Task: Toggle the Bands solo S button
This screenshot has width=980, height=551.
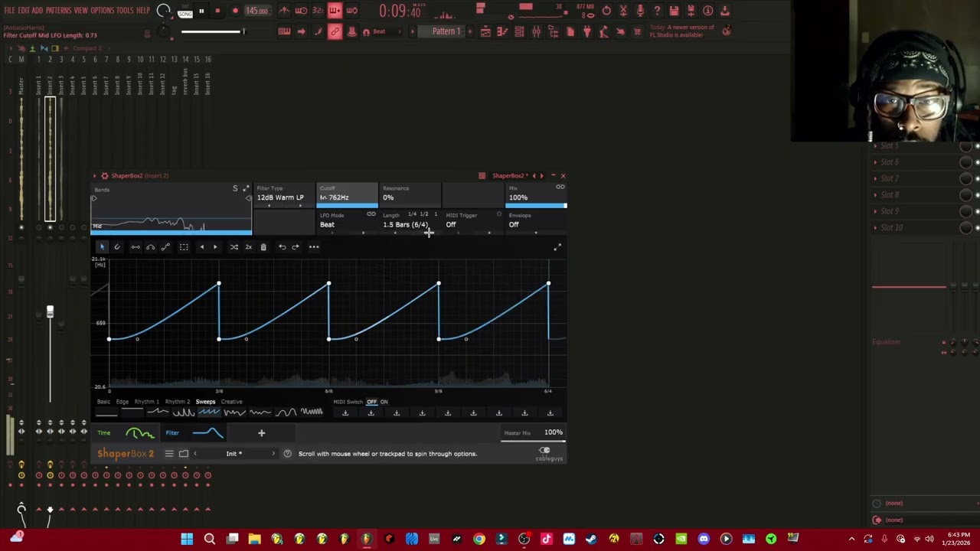Action: pos(235,188)
